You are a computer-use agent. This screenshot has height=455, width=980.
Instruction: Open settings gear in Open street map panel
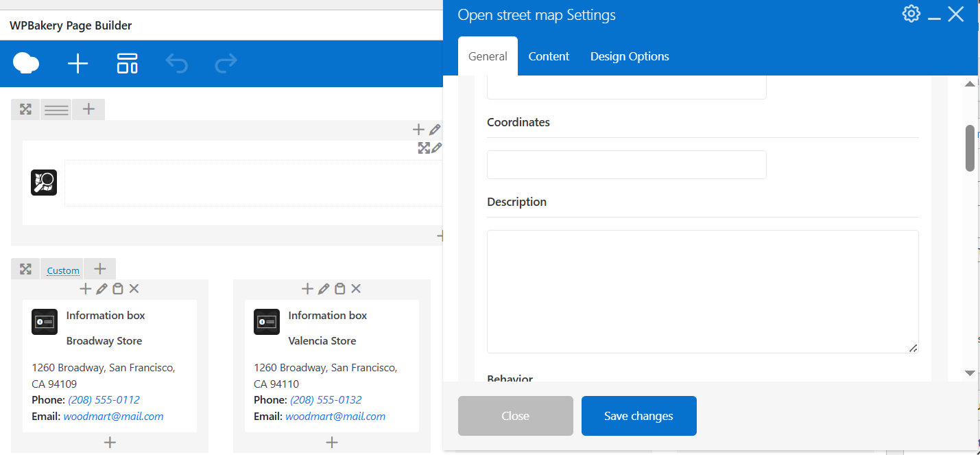click(911, 14)
